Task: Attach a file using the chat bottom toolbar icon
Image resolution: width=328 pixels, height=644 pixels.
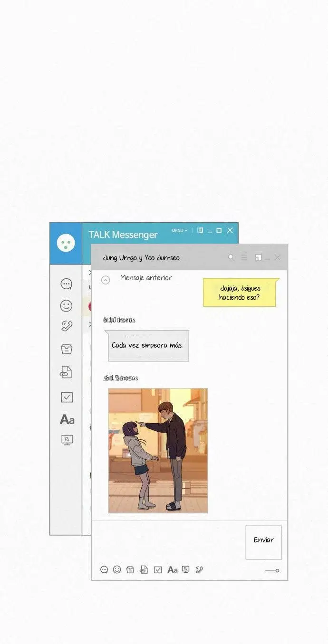Action: 144,569
